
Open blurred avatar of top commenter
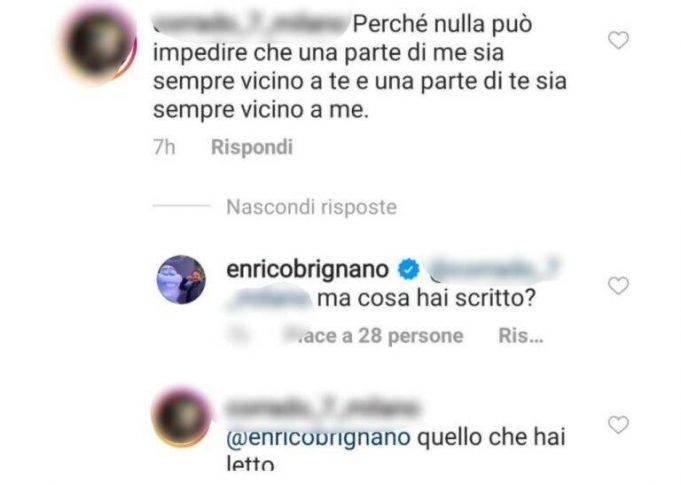click(x=100, y=43)
